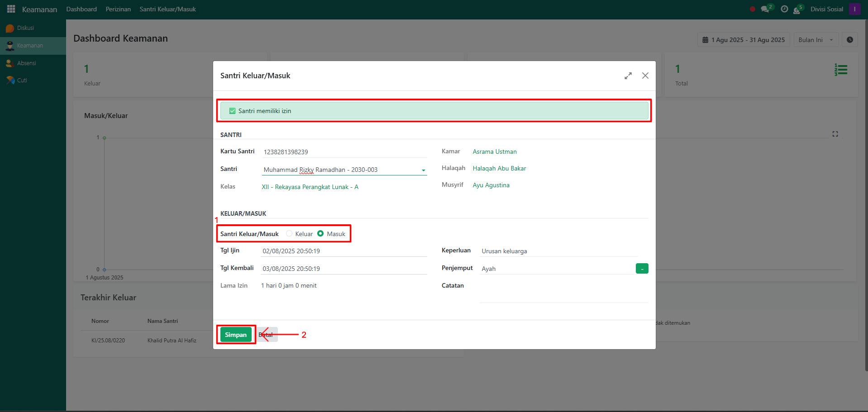The image size is (868, 412).
Task: Click the Simpan button
Action: pyautogui.click(x=236, y=335)
